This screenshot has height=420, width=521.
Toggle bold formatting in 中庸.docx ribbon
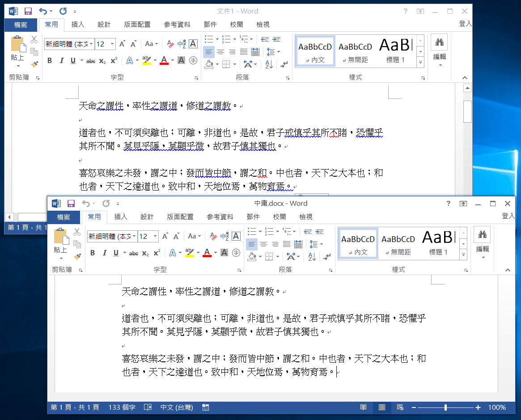click(x=93, y=253)
